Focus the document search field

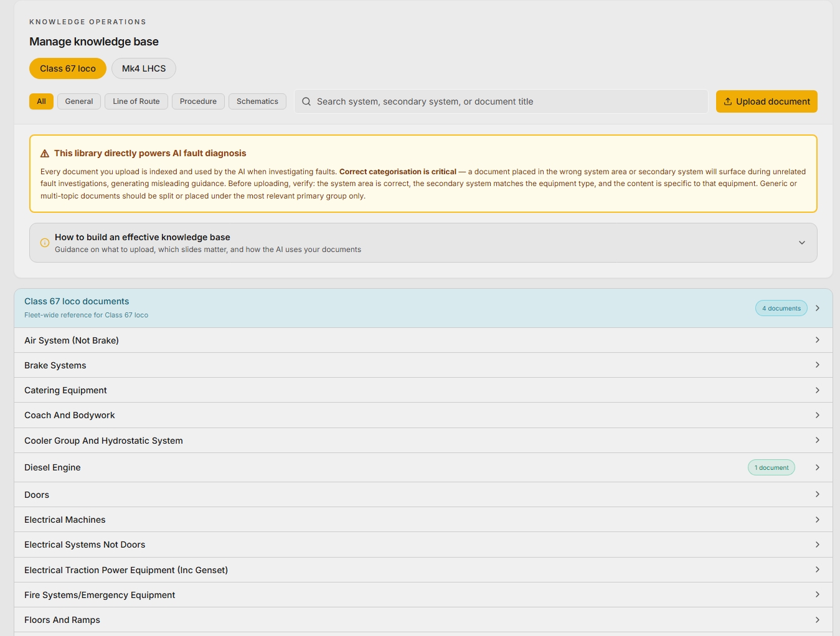click(501, 101)
